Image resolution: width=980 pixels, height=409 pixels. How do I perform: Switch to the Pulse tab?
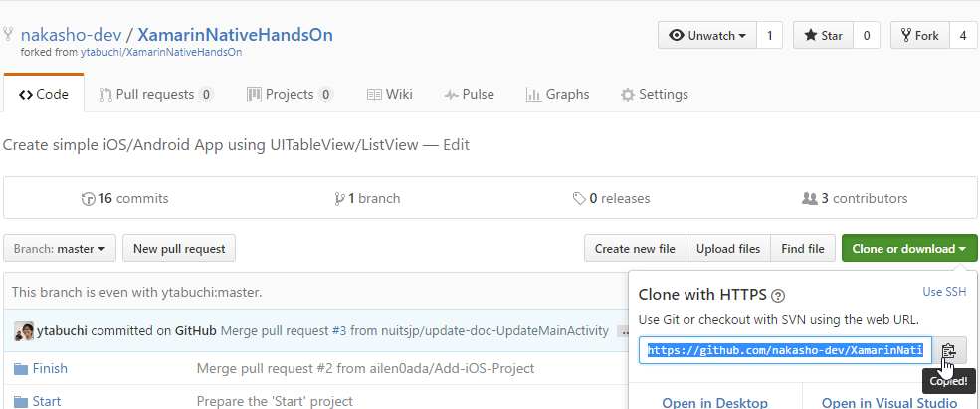tap(470, 95)
